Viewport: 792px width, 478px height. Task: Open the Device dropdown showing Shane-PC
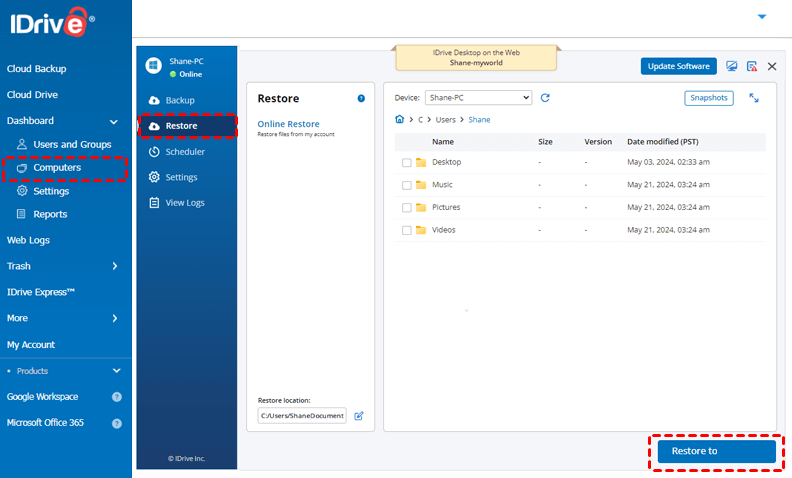point(478,98)
